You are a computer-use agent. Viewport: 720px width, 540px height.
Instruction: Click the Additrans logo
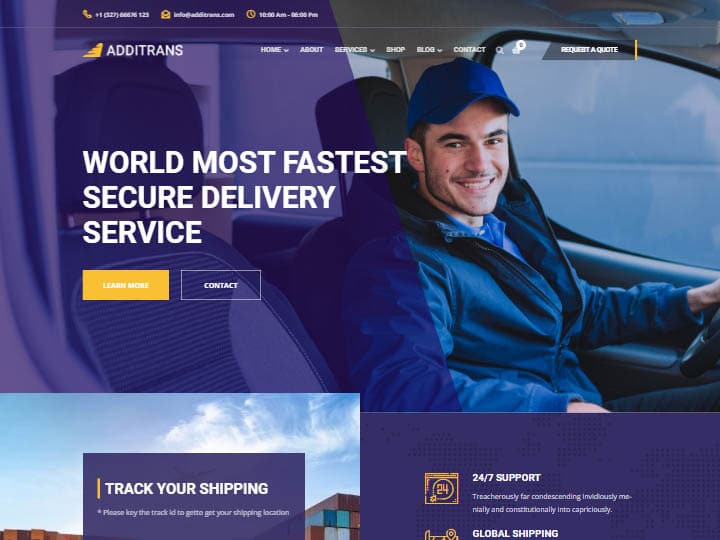(x=133, y=50)
